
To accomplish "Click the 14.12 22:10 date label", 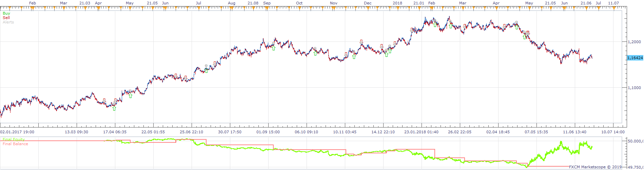I will [383, 132].
